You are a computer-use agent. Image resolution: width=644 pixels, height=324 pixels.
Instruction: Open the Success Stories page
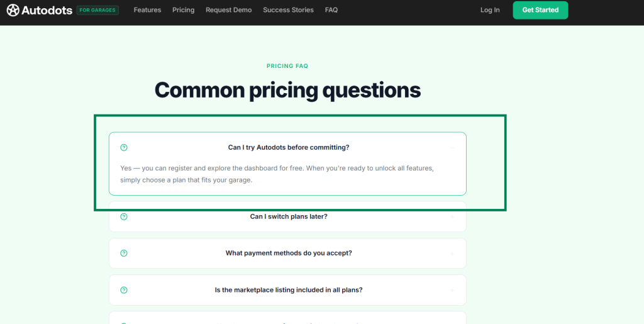[x=288, y=10]
